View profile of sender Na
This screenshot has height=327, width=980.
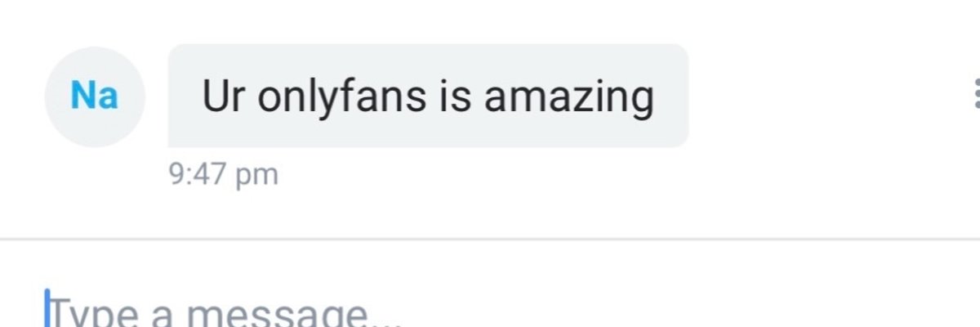(95, 96)
